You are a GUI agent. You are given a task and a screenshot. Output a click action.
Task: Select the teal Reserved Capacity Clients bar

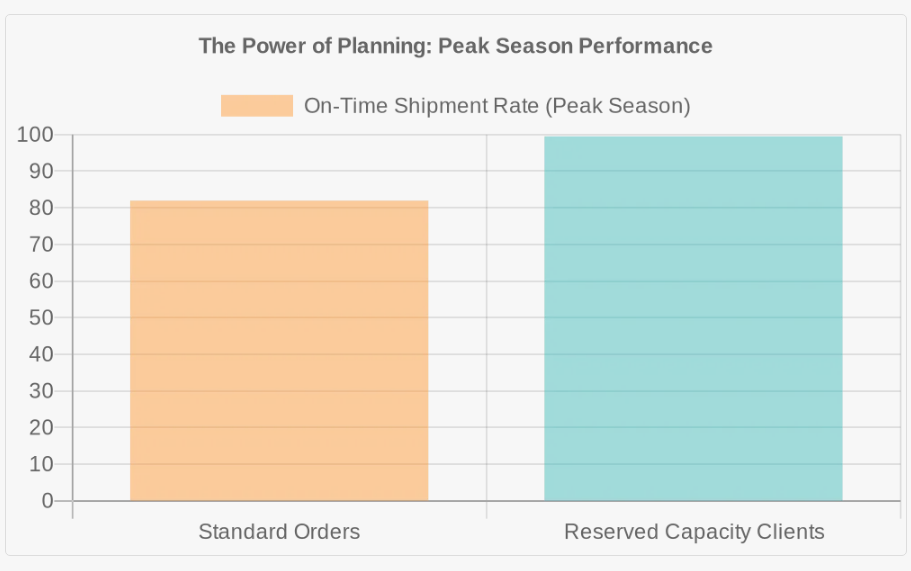[693, 318]
